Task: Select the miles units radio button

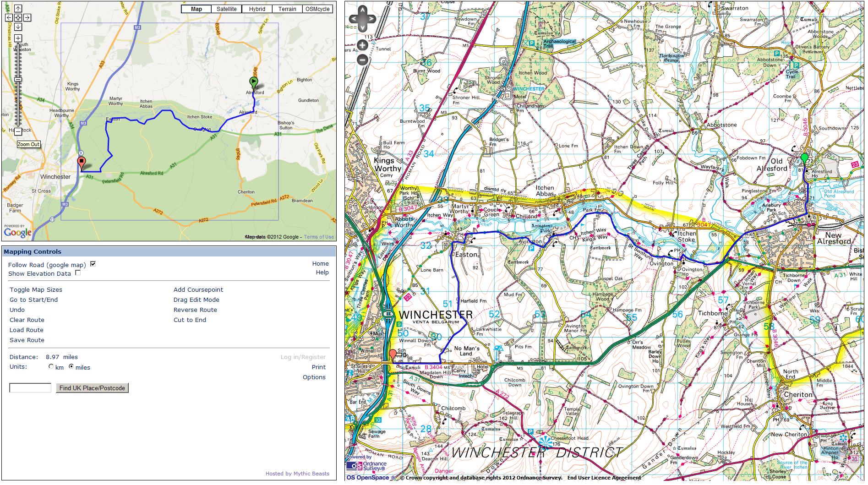Action: pyautogui.click(x=71, y=367)
